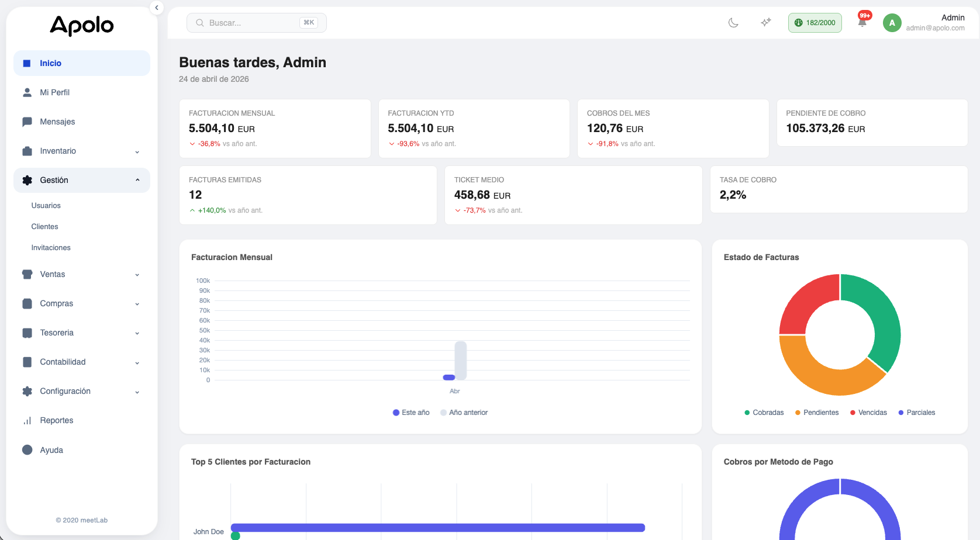Expand the Ventas submenu chevron
Viewport: 980px width, 540px height.
[137, 275]
